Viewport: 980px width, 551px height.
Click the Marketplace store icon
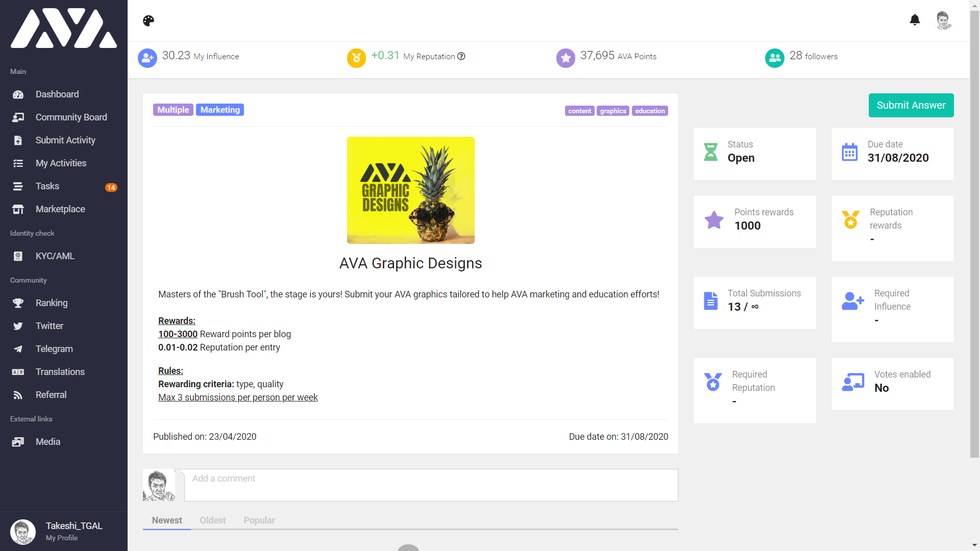pyautogui.click(x=18, y=209)
